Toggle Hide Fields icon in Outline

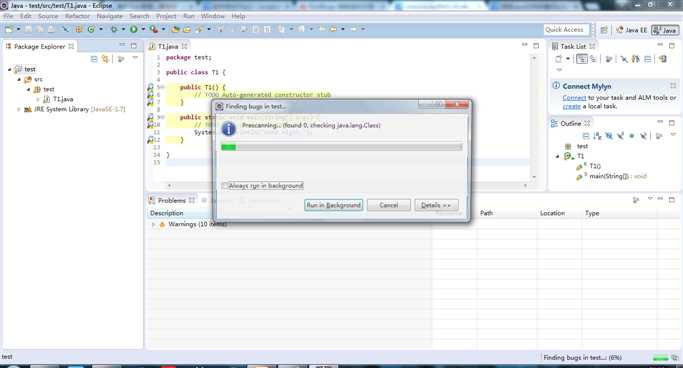pyautogui.click(x=609, y=136)
